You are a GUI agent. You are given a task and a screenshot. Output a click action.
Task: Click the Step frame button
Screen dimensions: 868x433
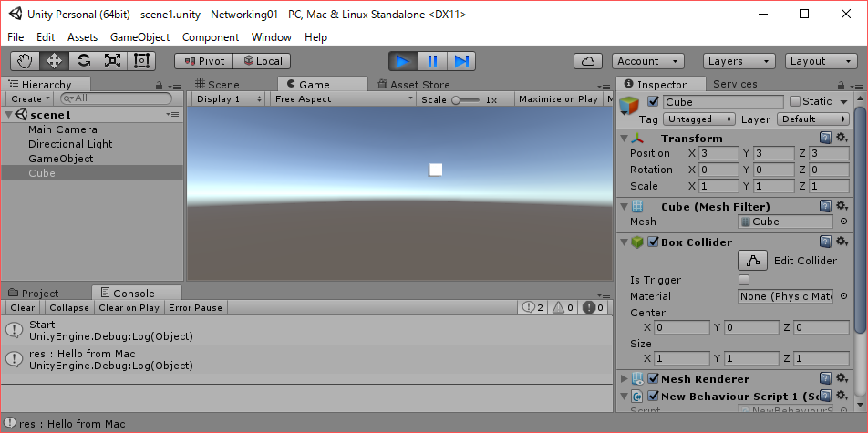(461, 61)
